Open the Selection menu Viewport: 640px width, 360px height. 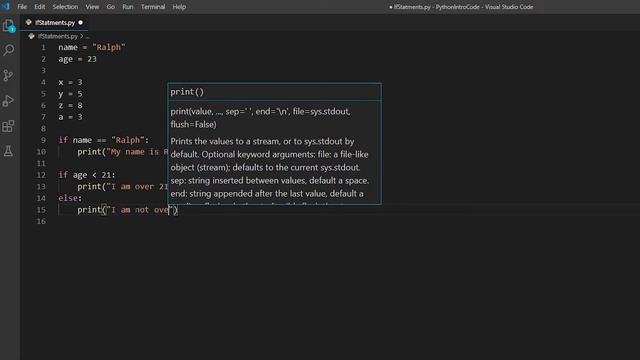pyautogui.click(x=65, y=7)
